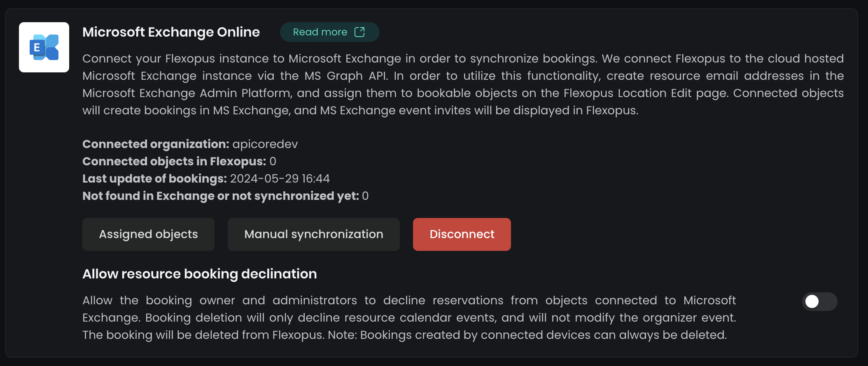Viewport: 868px width, 366px height.
Task: Click the Flexopus integration description paragraph
Action: pos(463,84)
